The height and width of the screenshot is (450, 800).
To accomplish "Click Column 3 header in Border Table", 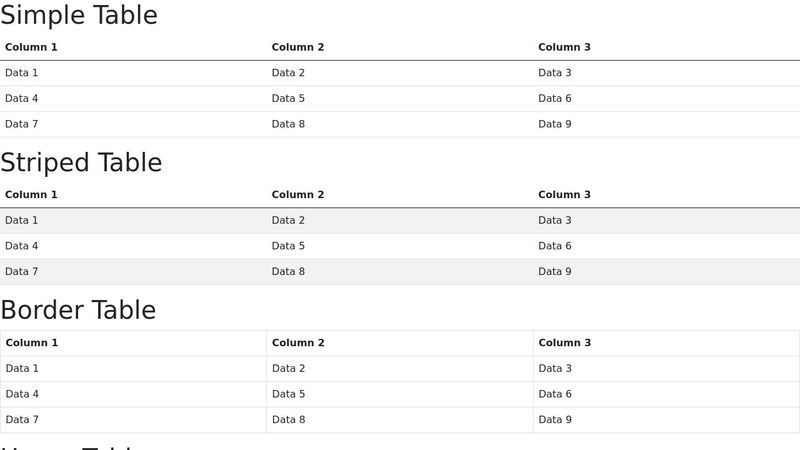I will coord(565,343).
